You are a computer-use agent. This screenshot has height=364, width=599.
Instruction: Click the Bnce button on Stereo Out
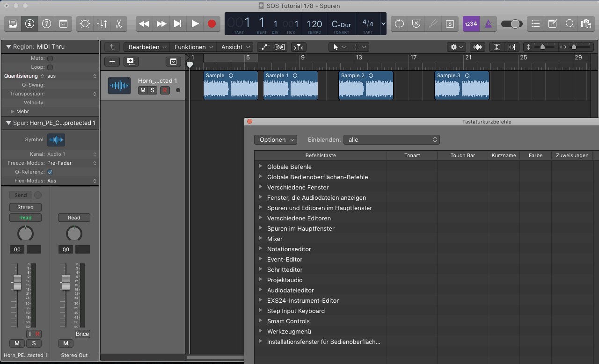pos(82,334)
